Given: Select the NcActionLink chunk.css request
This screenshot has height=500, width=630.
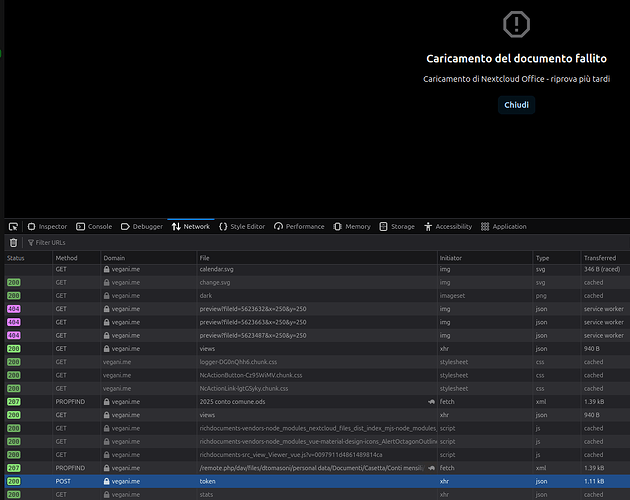Looking at the screenshot, I should [x=317, y=389].
